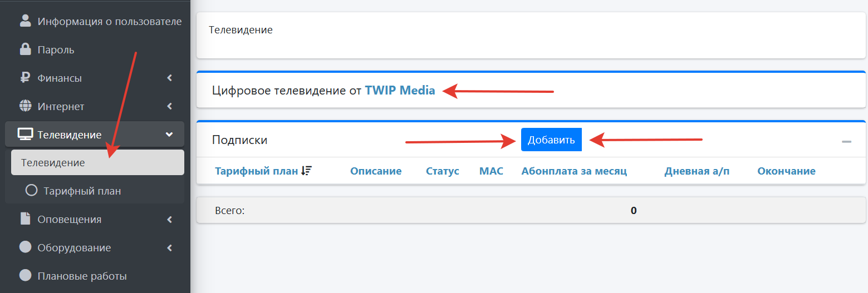Click the monitor icon beside Телевидение
The image size is (868, 293).
(25, 134)
